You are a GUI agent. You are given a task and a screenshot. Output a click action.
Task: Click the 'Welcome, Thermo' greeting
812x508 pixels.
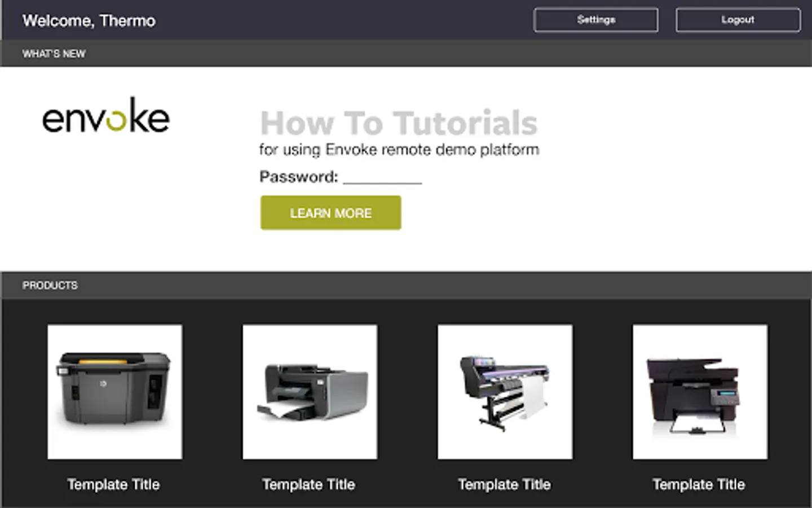(89, 21)
